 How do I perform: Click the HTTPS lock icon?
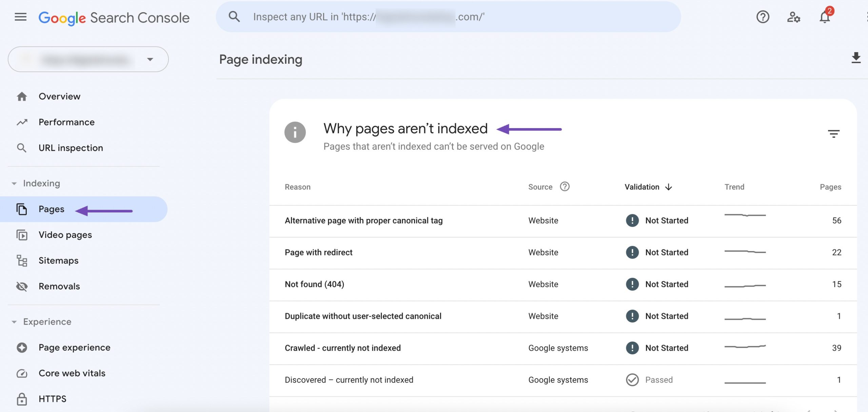(x=22, y=399)
